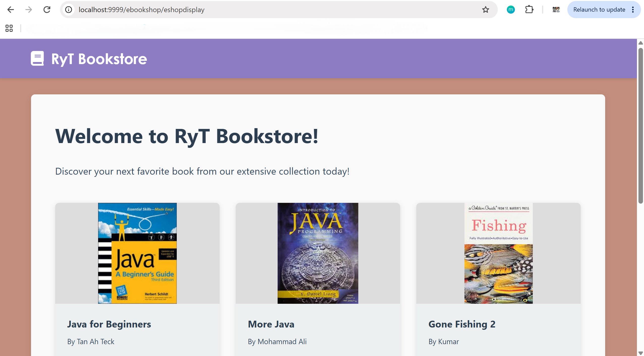Click the scrollbar down arrow
Screen dimensions: 644x356
pyautogui.click(x=640, y=353)
